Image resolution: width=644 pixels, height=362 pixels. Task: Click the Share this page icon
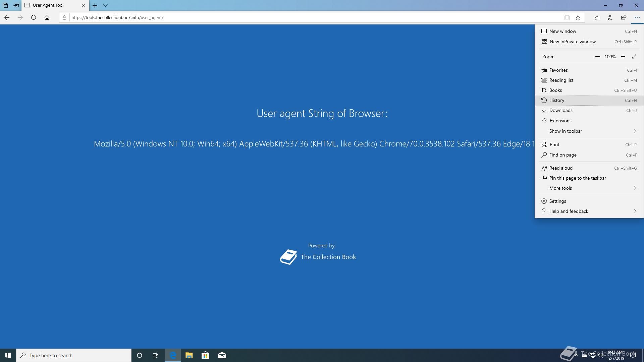tap(624, 17)
